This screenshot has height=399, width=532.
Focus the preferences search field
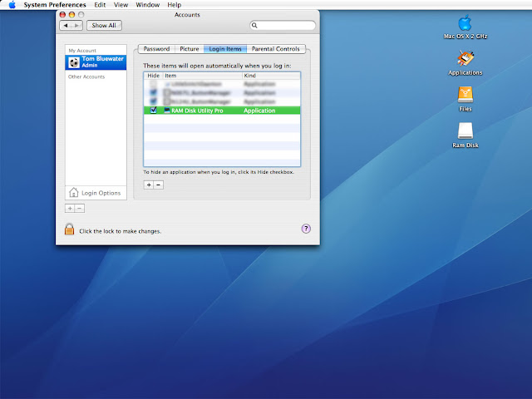coord(283,26)
